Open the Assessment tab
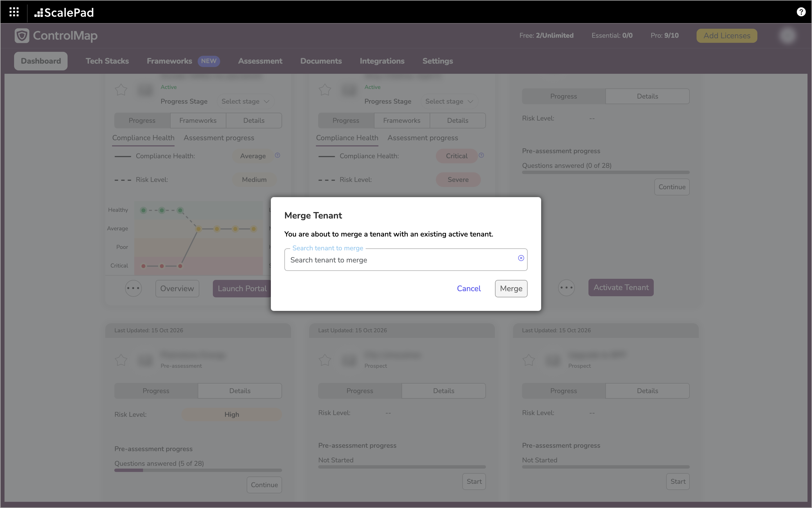The image size is (812, 508). (260, 61)
